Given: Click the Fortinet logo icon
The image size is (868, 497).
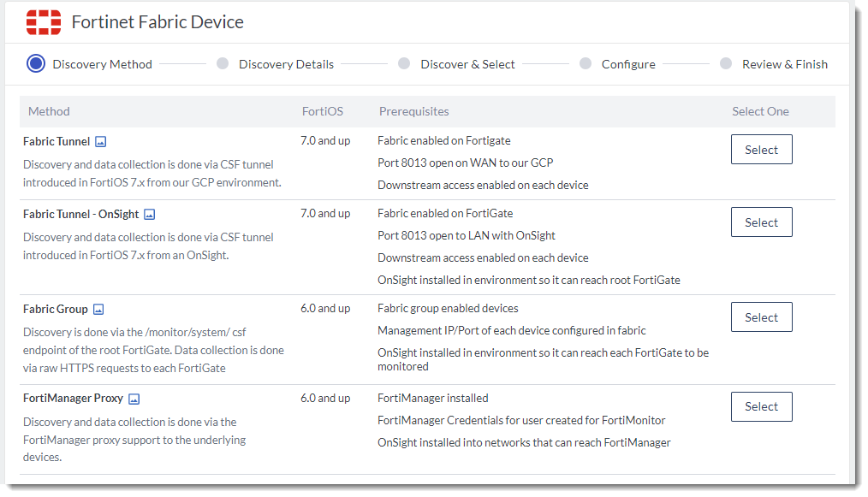Looking at the screenshot, I should click(x=44, y=22).
